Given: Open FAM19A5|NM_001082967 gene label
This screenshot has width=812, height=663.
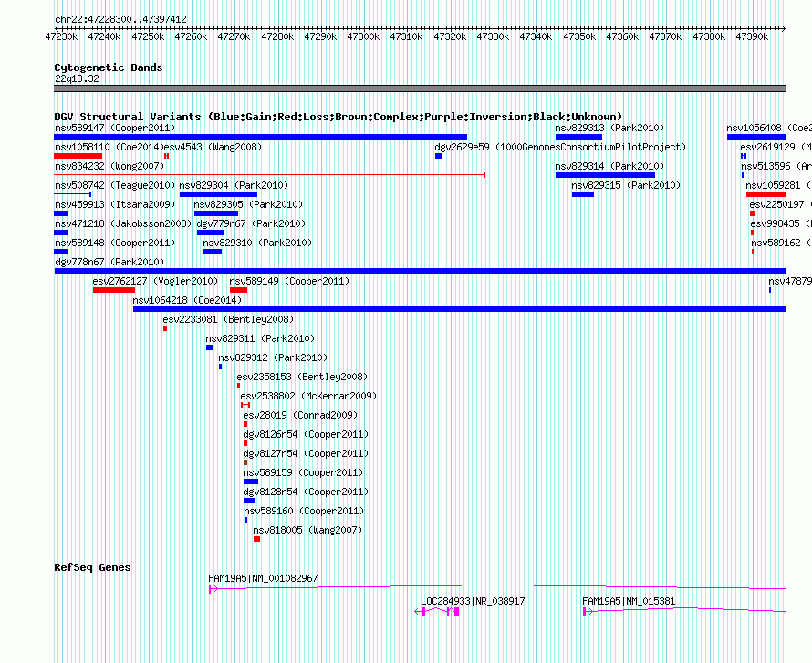Looking at the screenshot, I should [x=263, y=578].
